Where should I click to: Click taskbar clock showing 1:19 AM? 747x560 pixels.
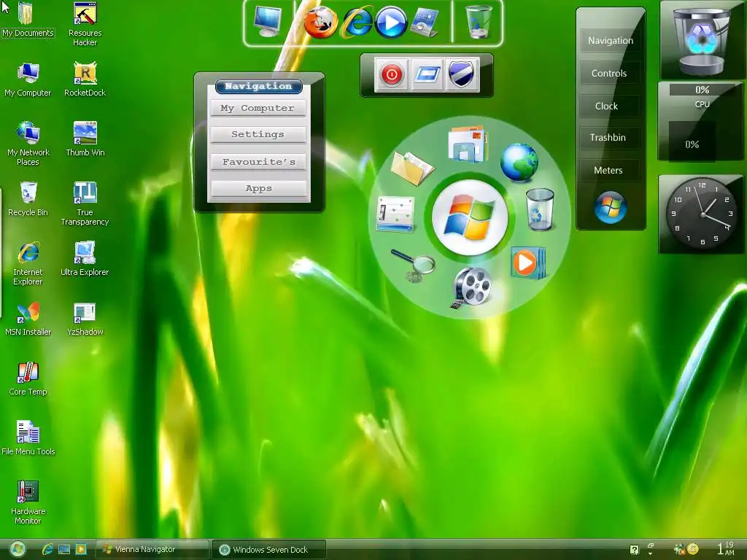726,548
